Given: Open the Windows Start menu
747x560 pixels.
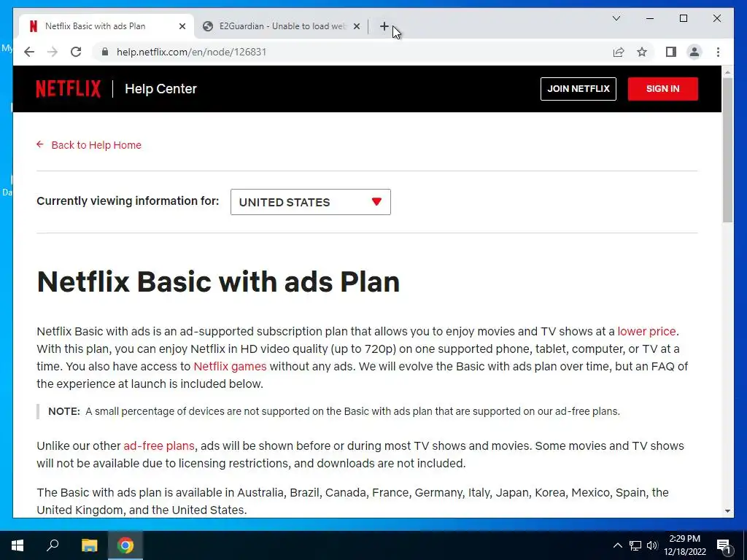Looking at the screenshot, I should 18,545.
